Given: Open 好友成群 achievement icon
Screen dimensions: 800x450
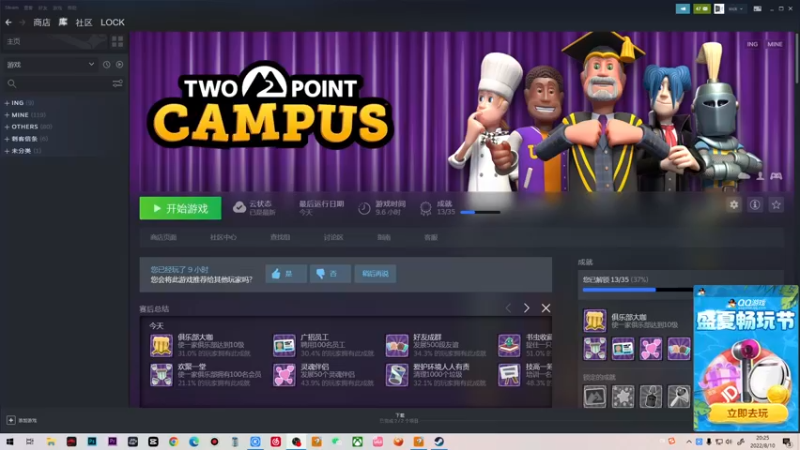Looking at the screenshot, I should (x=397, y=345).
